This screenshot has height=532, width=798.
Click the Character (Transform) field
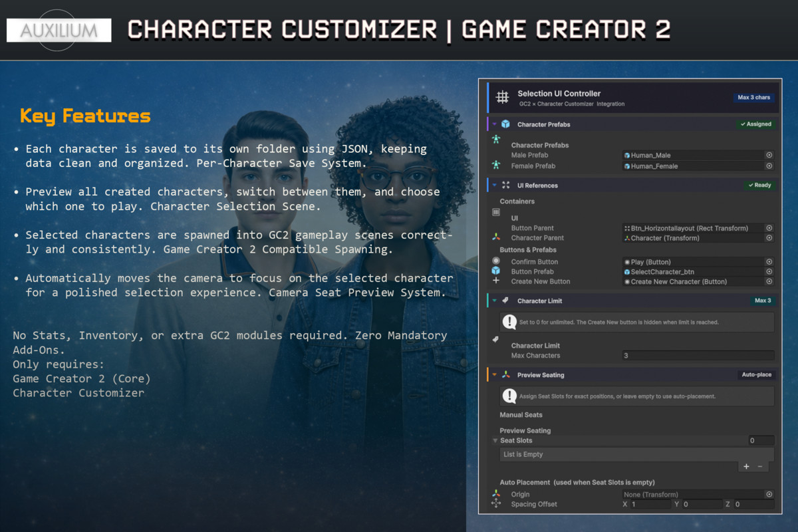[698, 238]
